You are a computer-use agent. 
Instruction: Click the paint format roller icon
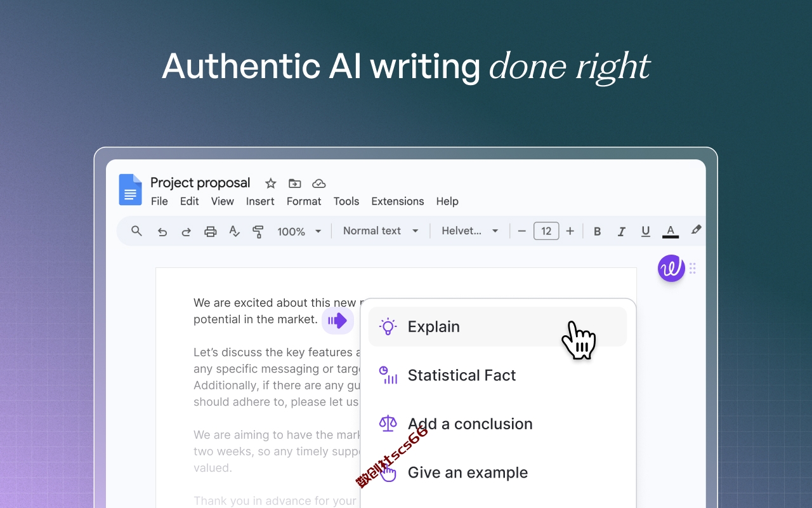click(258, 232)
